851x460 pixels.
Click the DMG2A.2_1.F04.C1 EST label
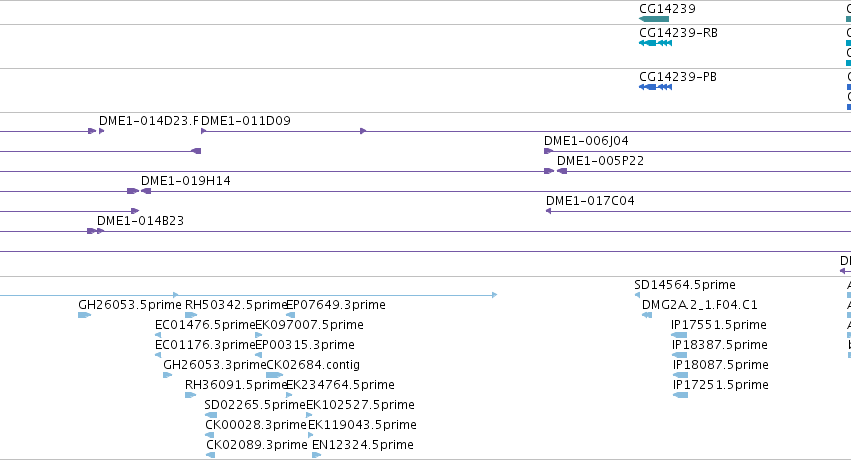tap(700, 305)
